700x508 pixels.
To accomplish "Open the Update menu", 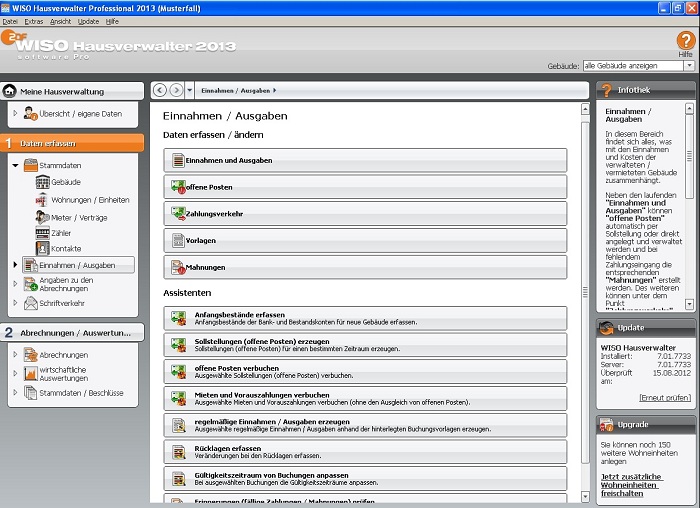I will point(88,21).
